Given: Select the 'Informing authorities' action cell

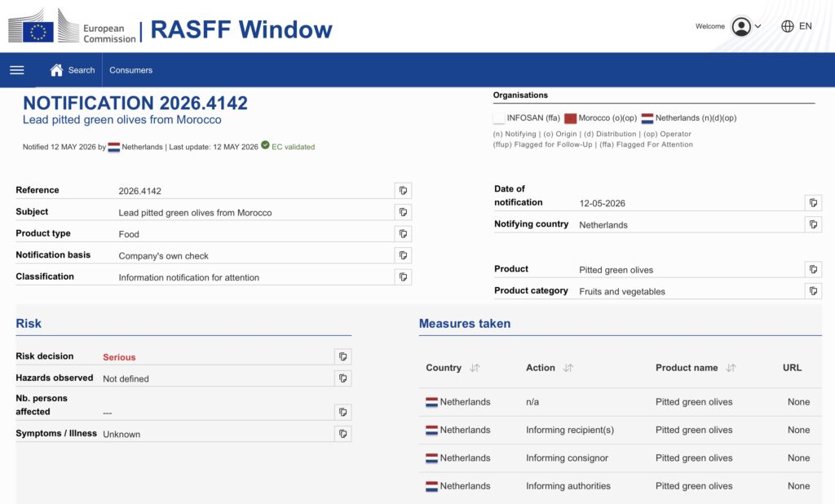Looking at the screenshot, I should (x=568, y=486).
